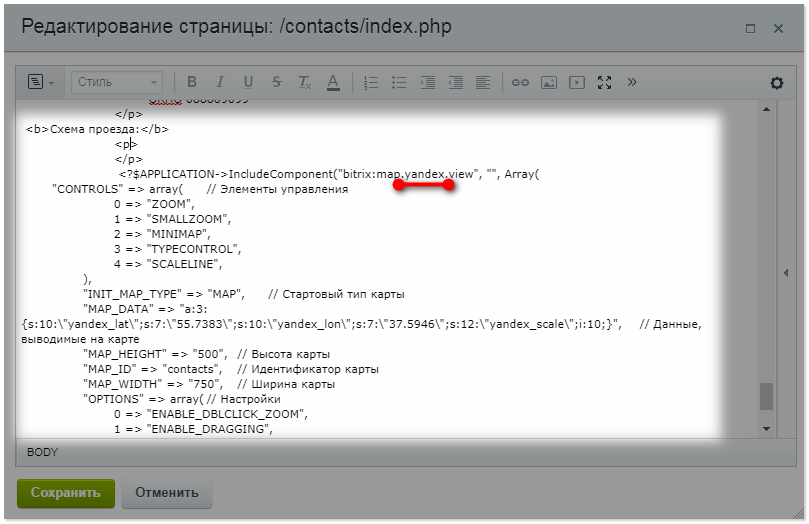The height and width of the screenshot is (524, 809).
Task: Click the "ENABLE_DBLCLICK_ZOOM" line
Action: pyautogui.click(x=211, y=414)
